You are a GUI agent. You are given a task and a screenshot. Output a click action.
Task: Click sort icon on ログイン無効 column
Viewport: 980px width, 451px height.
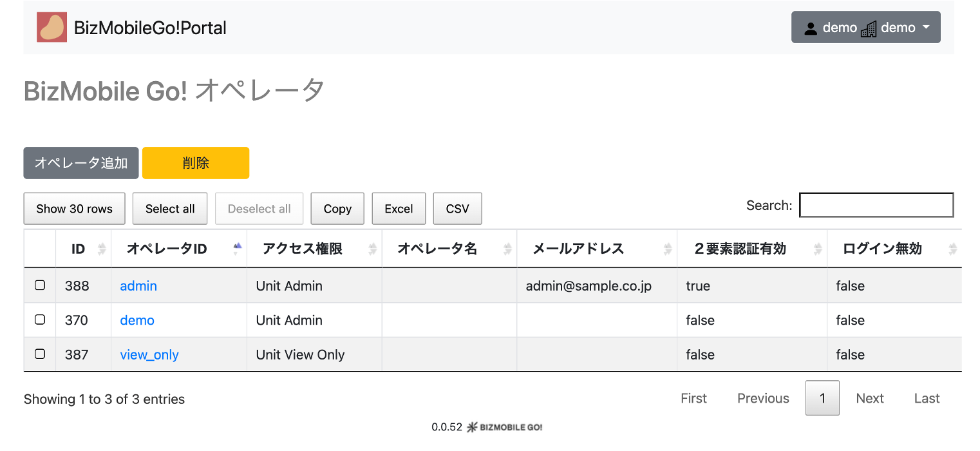point(952,249)
